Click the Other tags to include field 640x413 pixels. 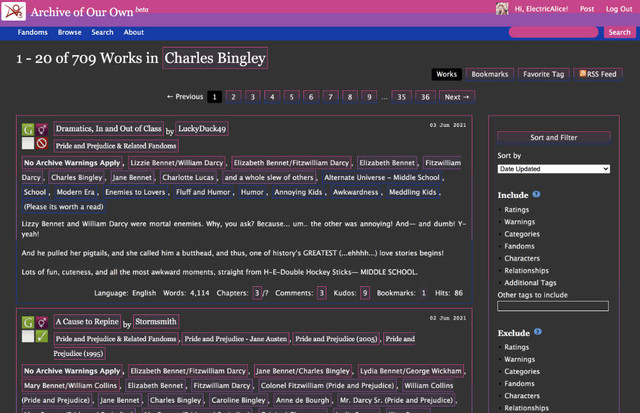553,306
